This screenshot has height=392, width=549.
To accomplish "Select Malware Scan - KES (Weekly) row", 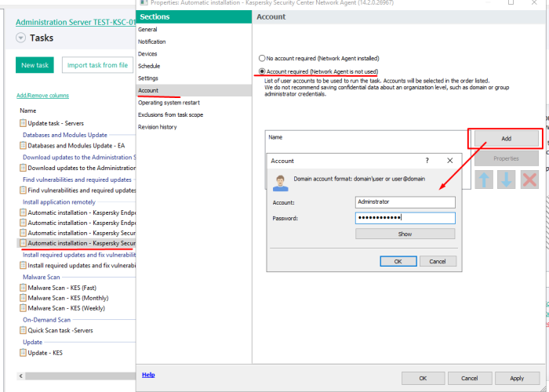I will (66, 308).
